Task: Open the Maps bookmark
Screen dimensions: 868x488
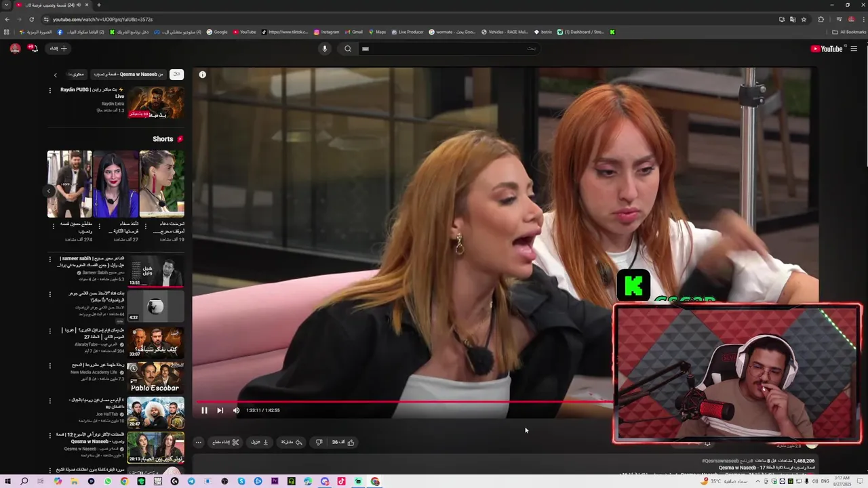Action: click(377, 32)
